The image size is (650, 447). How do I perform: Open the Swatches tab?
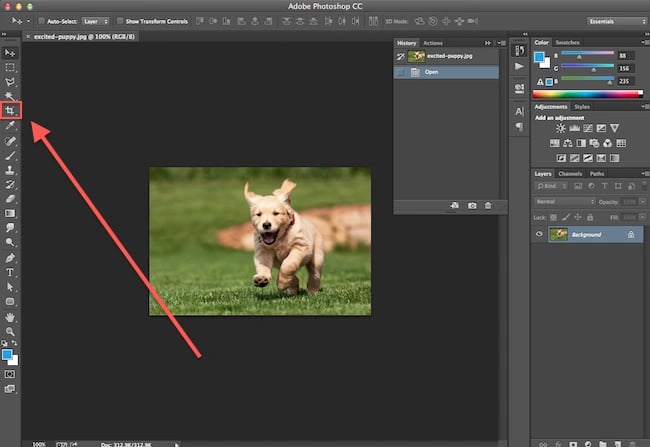coord(567,42)
